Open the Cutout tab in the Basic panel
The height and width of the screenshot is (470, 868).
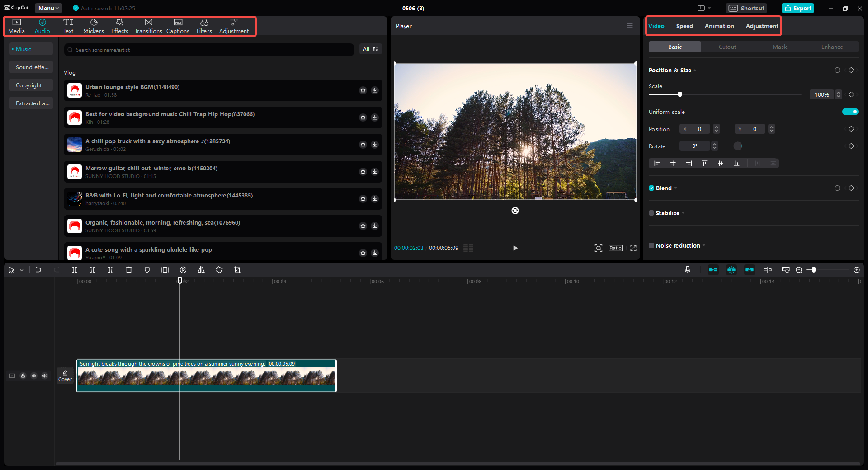(727, 47)
